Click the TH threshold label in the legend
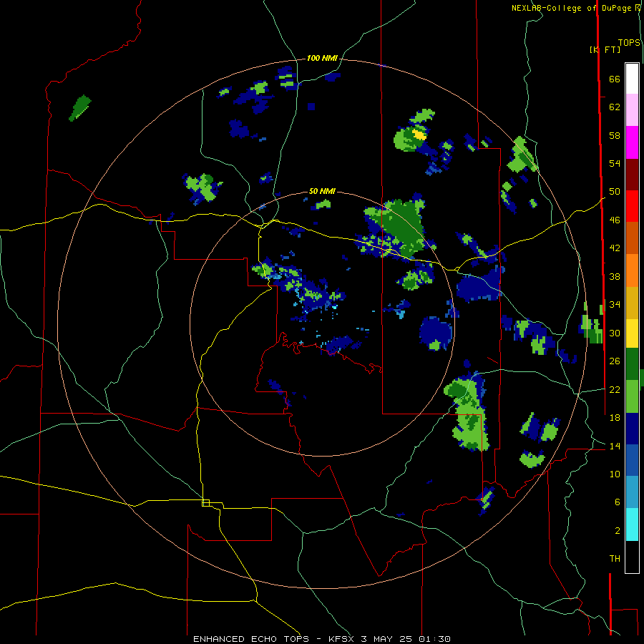 615,559
